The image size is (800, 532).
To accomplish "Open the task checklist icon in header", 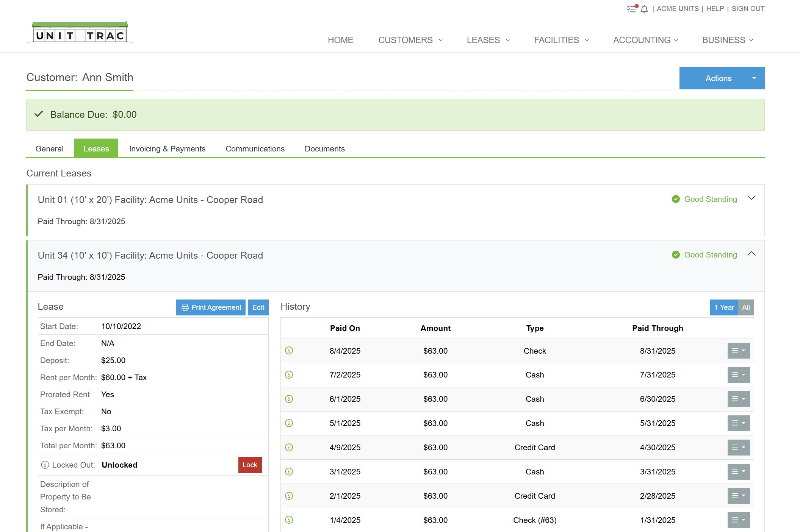I will point(632,8).
